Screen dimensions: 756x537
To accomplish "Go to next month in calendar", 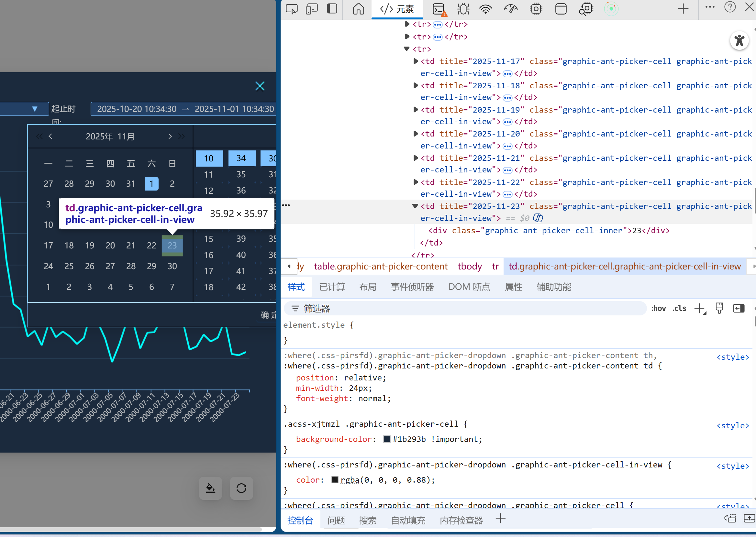I will [170, 136].
